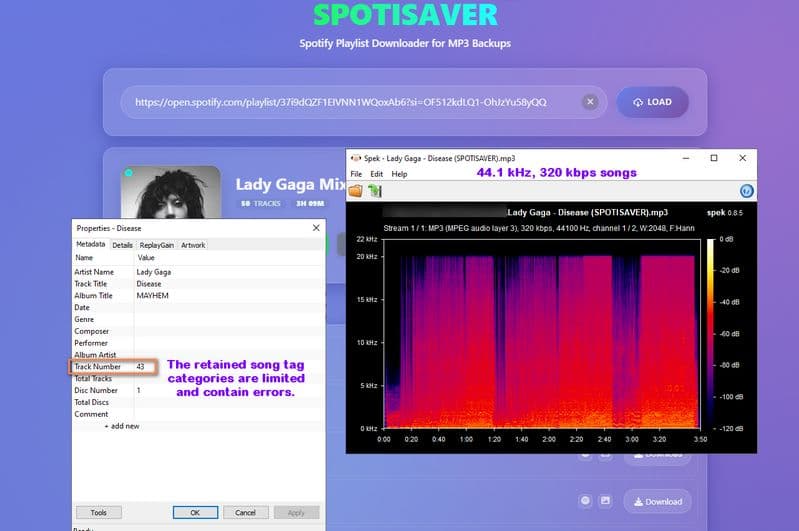The width and height of the screenshot is (799, 531).
Task: Click the image icon beside the fully visible Download button
Action: click(605, 501)
